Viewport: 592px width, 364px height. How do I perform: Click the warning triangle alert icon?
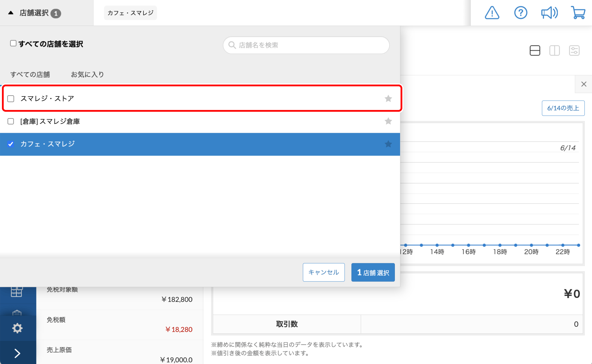(x=492, y=13)
